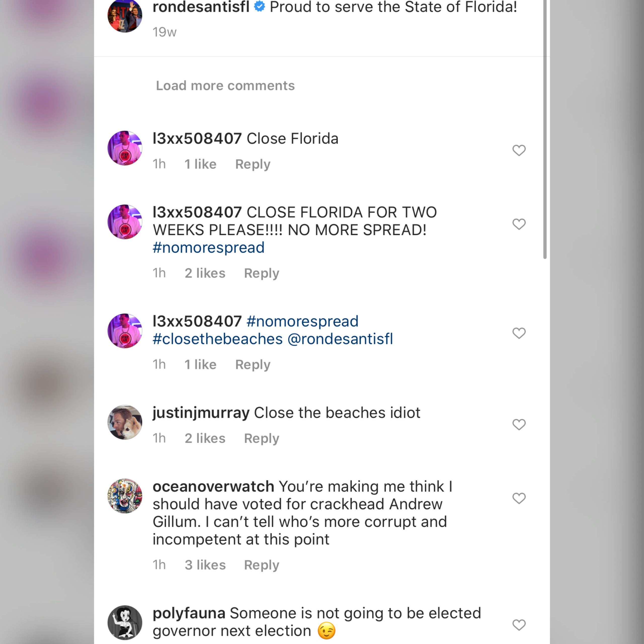
Task: Like the "Close Florida" comment heart
Action: coord(519,150)
